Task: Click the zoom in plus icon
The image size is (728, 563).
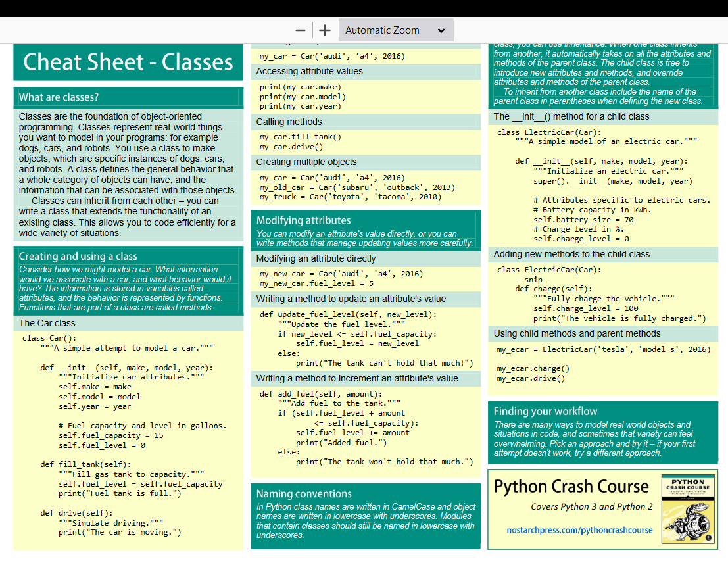Action: pyautogui.click(x=324, y=30)
